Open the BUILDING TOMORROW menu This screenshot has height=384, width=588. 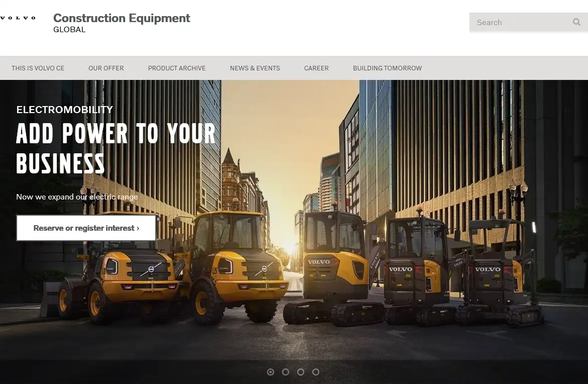point(387,68)
